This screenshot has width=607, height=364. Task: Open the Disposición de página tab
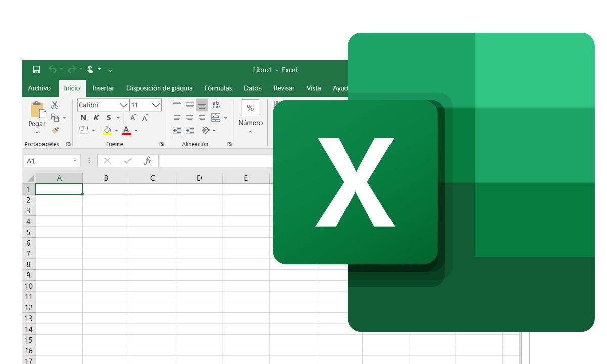(x=159, y=88)
